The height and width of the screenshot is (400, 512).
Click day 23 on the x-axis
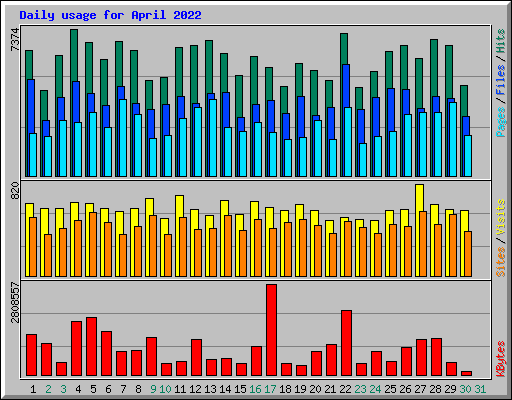tap(360, 389)
